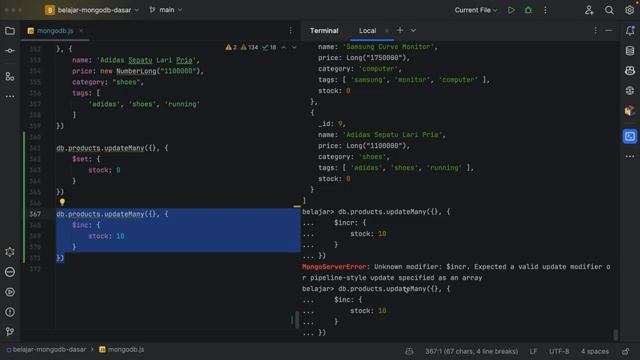Change the LF line separator
This screenshot has width=640, height=360.
[533, 351]
